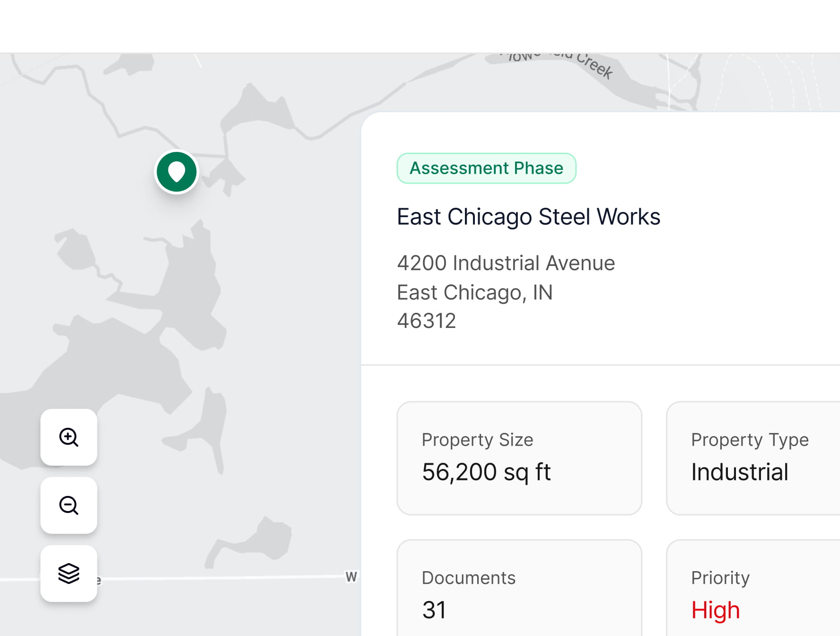Click the Assessment Phase status badge
The image size is (840, 636).
[486, 168]
